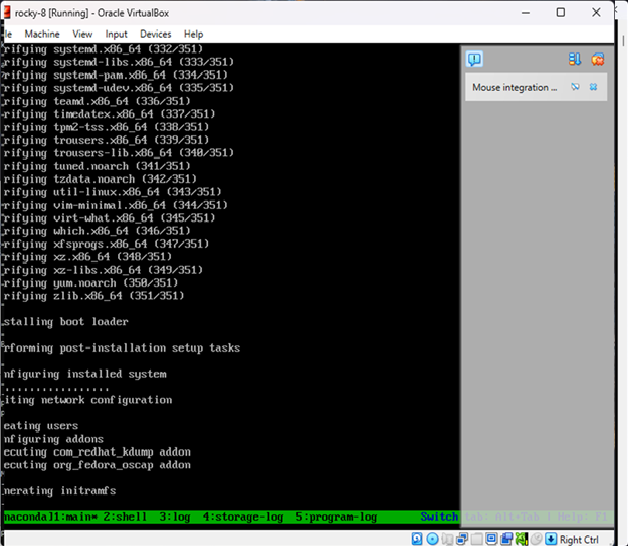
Task: Open the Input menu
Action: point(117,34)
